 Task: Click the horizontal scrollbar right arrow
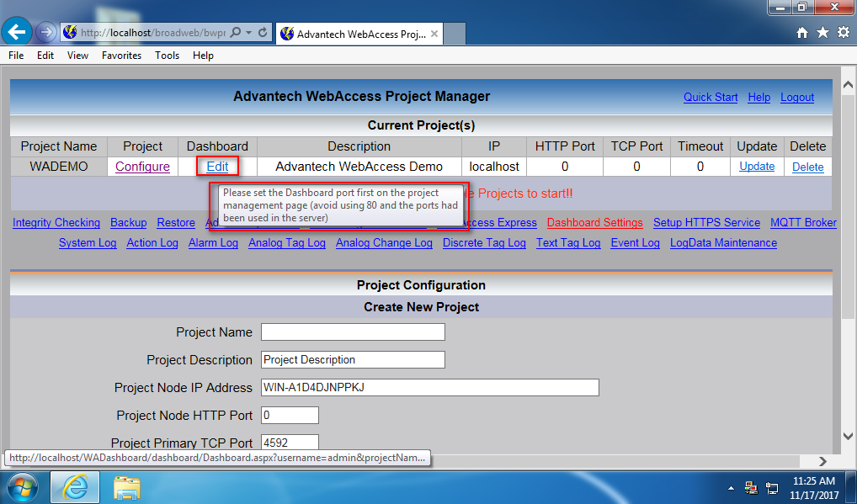tap(823, 461)
